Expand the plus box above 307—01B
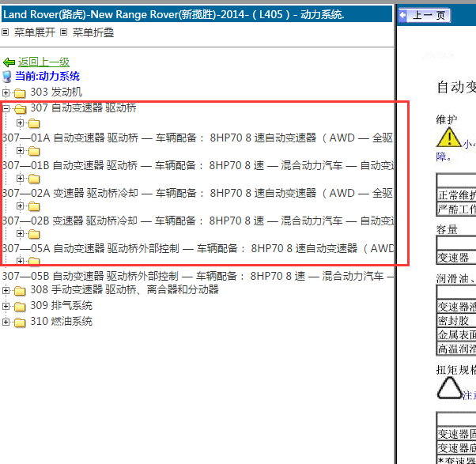Image resolution: width=476 pixels, height=464 pixels. 20,150
